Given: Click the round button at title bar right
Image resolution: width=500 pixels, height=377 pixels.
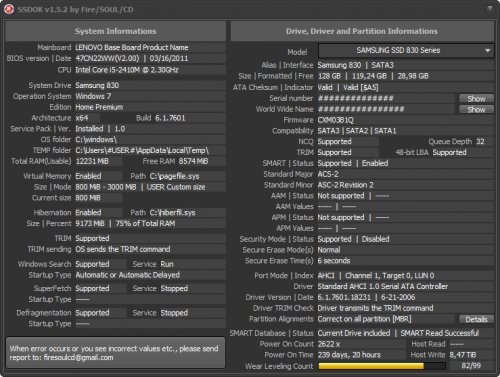Looking at the screenshot, I should coord(490,9).
